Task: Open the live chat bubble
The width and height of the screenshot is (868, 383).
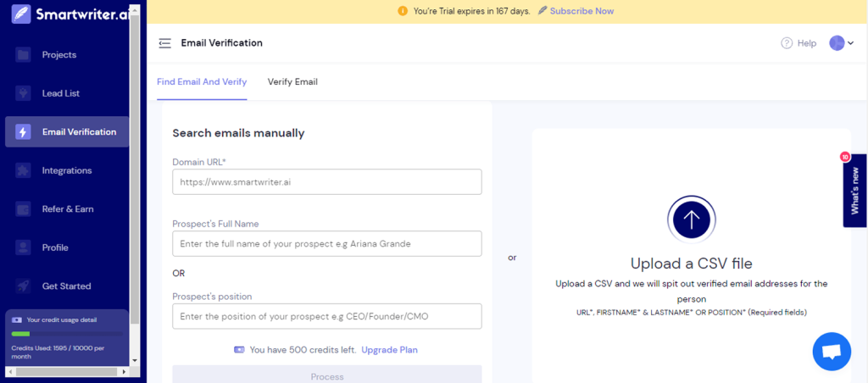Action: click(831, 352)
